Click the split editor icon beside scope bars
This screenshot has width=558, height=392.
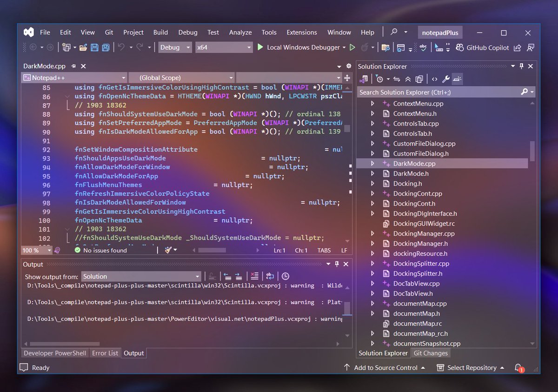(347, 78)
